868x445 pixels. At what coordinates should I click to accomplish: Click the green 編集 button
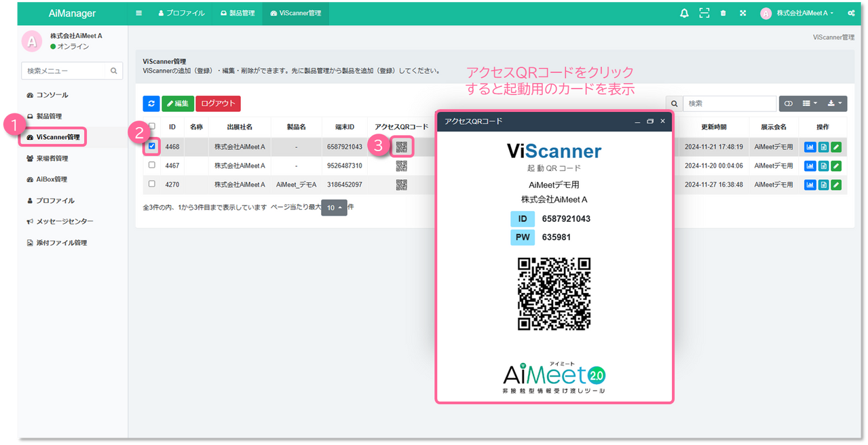(x=178, y=104)
